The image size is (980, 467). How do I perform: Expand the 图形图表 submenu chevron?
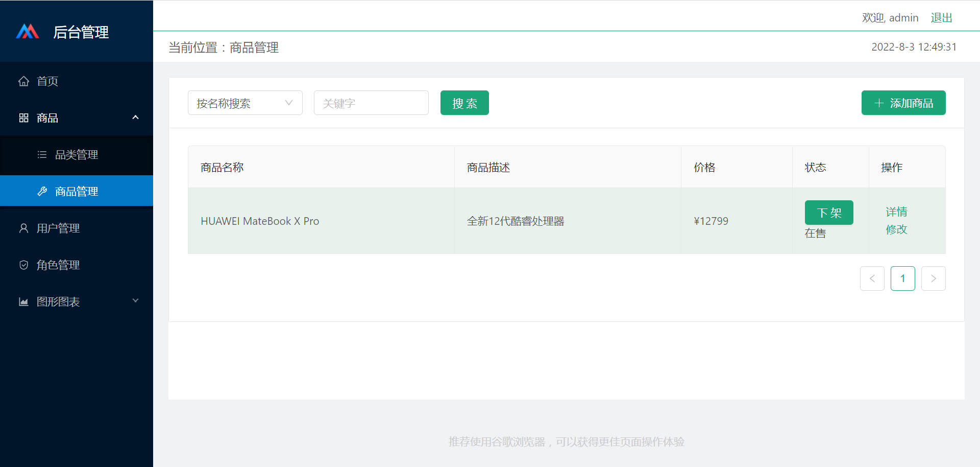[x=135, y=301]
